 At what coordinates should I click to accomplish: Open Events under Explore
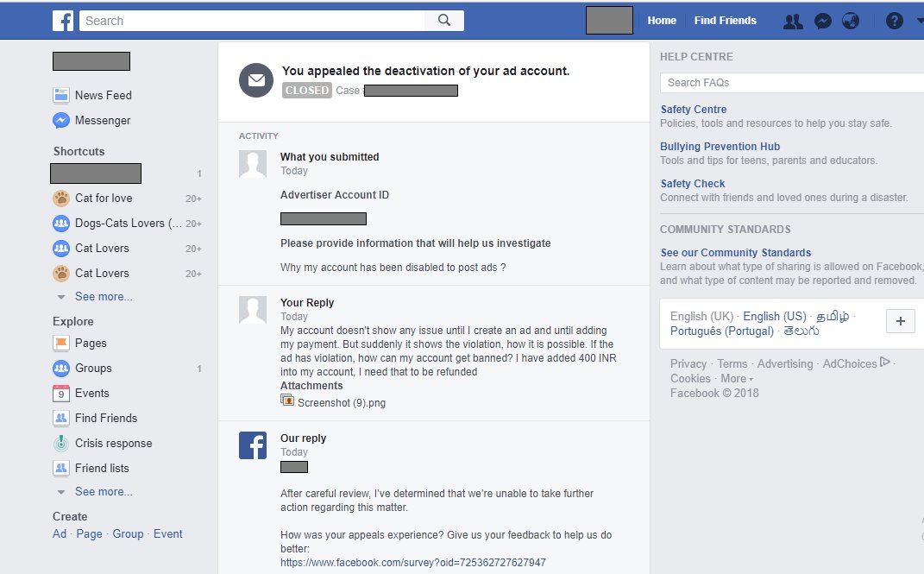[92, 393]
